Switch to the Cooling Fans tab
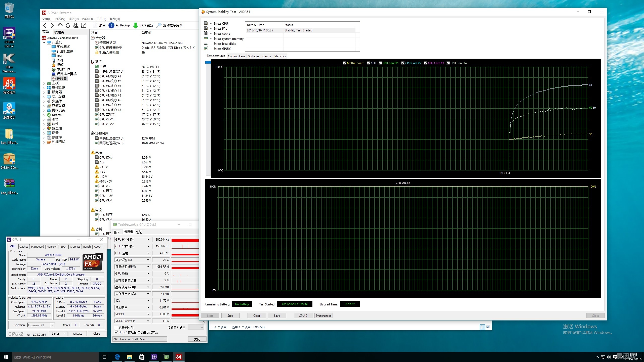644x362 pixels. point(236,56)
